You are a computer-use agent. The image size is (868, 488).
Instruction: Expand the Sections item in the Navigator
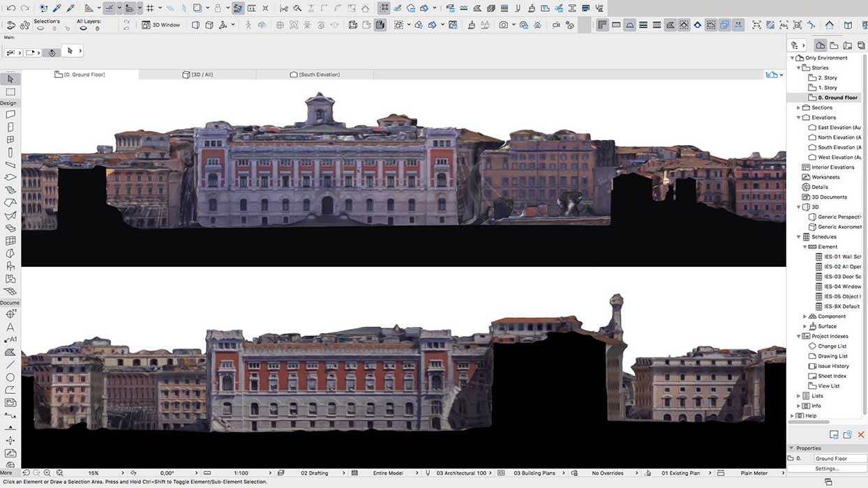coord(798,107)
